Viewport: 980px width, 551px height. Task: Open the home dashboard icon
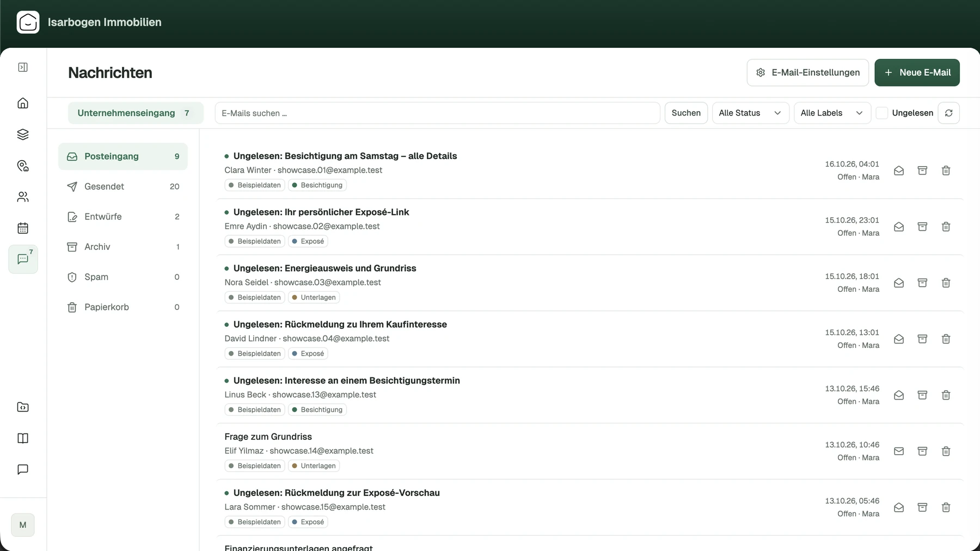coord(23,103)
